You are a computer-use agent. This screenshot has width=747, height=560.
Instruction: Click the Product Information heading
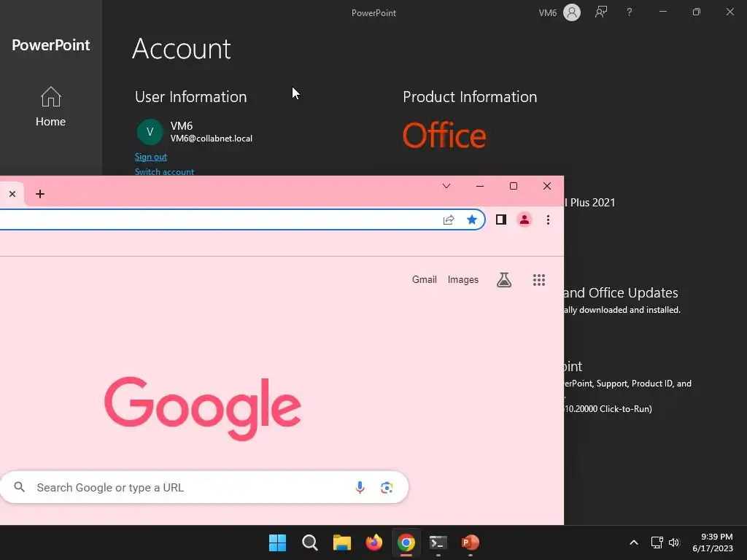tap(470, 97)
